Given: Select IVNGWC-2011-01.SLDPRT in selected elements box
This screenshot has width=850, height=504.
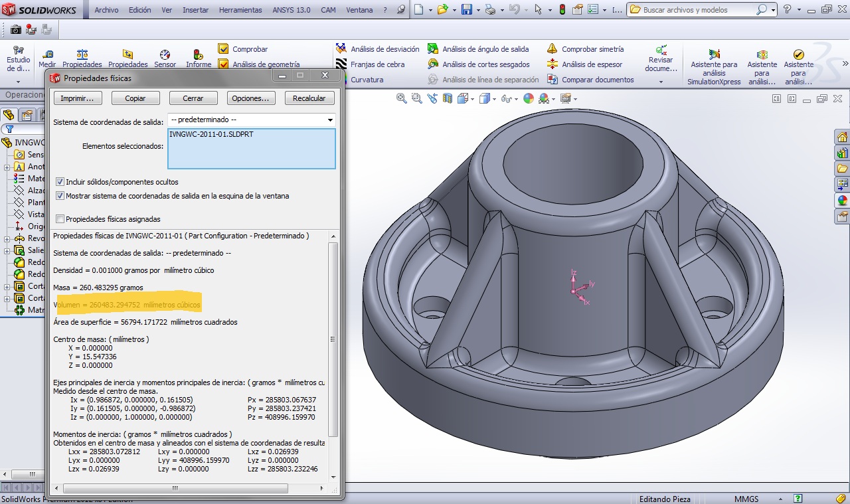Looking at the screenshot, I should coord(211,134).
